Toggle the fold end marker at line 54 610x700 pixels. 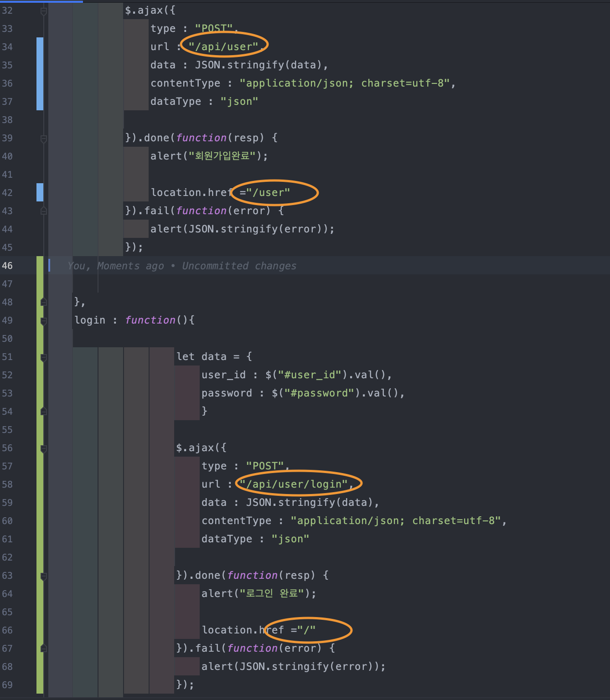point(44,411)
